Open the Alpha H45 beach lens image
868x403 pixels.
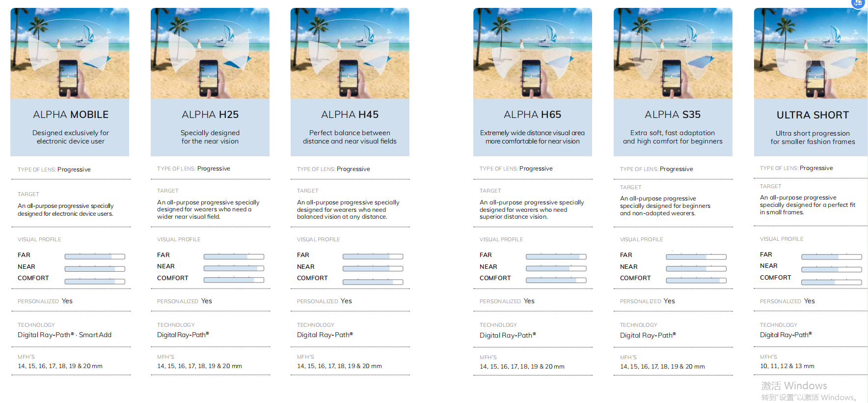click(x=350, y=53)
